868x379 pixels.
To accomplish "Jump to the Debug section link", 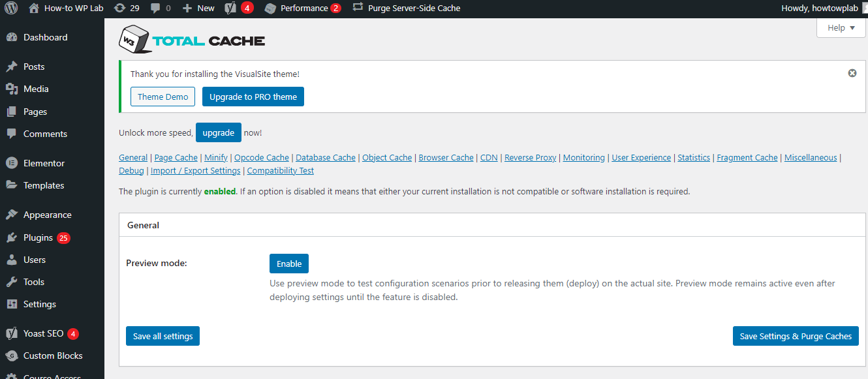I will click(131, 170).
